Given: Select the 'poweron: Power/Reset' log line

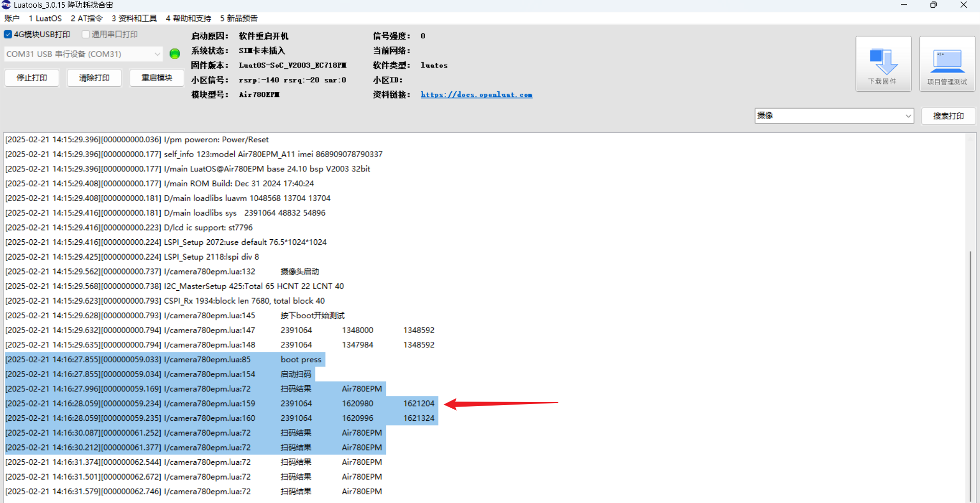Looking at the screenshot, I should [x=137, y=139].
